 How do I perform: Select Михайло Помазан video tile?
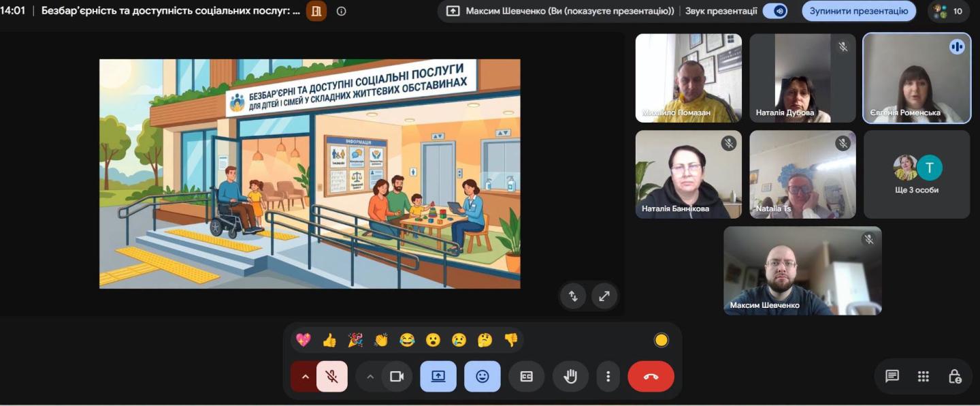689,78
